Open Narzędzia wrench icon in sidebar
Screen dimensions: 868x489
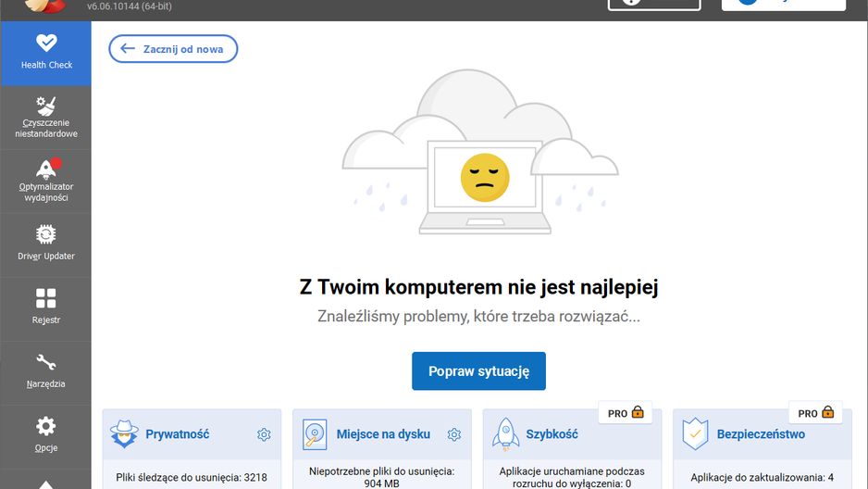(x=46, y=362)
